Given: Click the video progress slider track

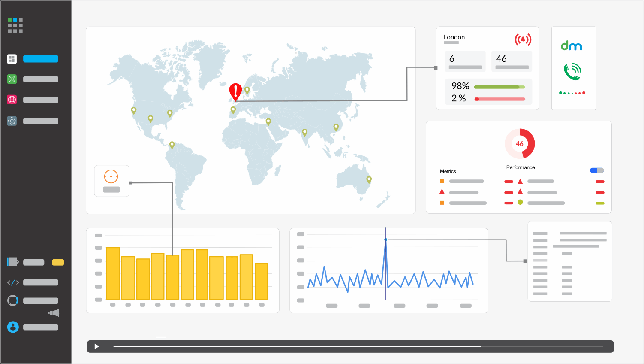Looking at the screenshot, I should pyautogui.click(x=358, y=346).
